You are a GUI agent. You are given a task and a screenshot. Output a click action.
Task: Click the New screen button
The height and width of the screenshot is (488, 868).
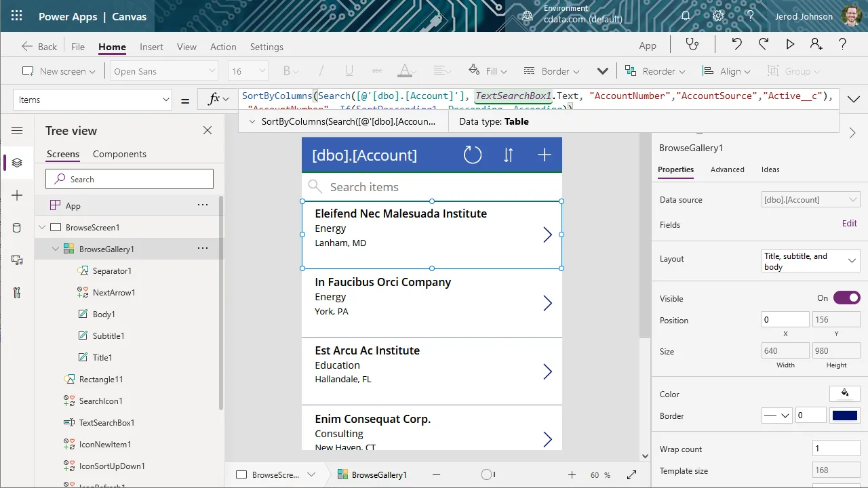(x=58, y=70)
